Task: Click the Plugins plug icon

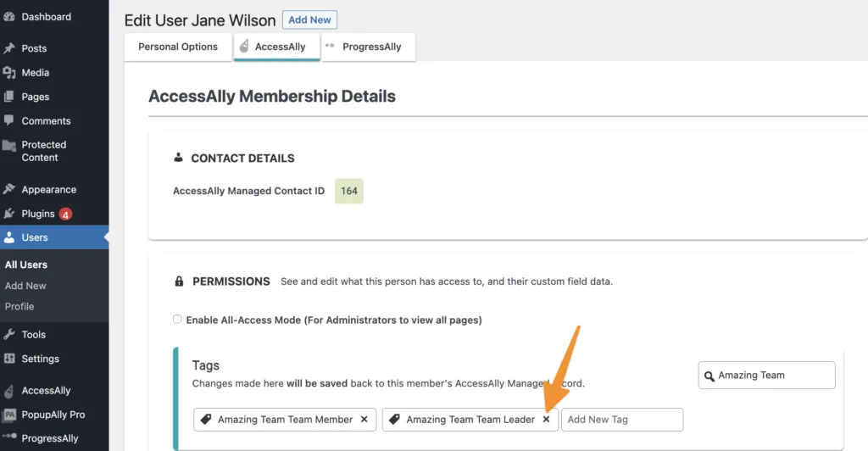Action: tap(9, 214)
